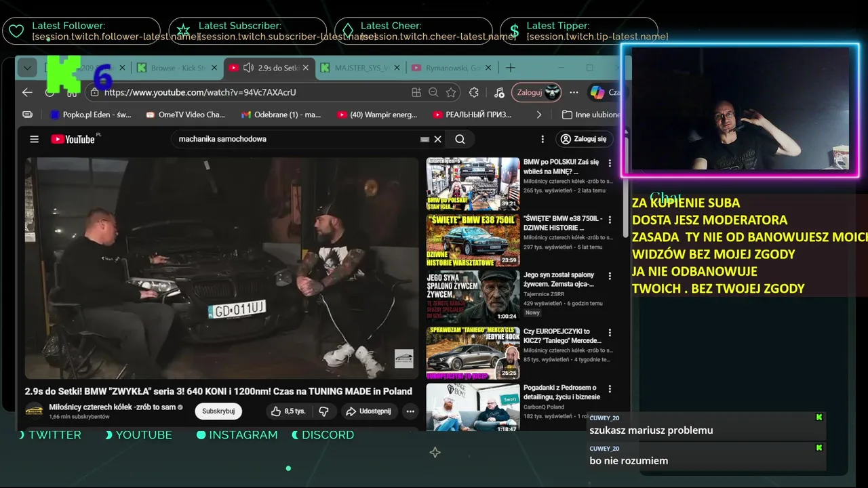Viewport: 868px width, 488px height.
Task: Click the INSTAGRAM label in the overlay
Action: coord(243,435)
